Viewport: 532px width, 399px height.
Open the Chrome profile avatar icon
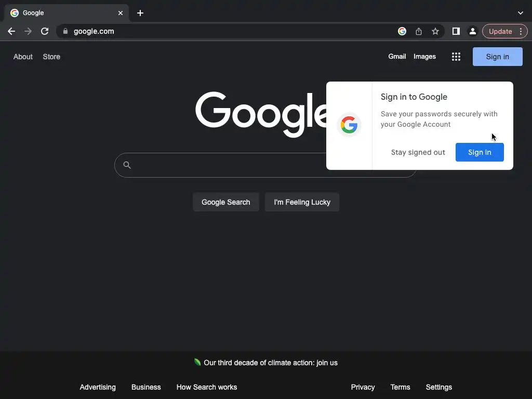[x=472, y=31]
